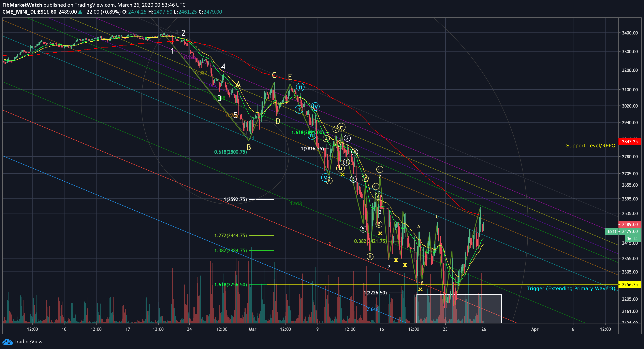The image size is (644, 349).
Task: Select the low value L:2461.25
Action: (x=186, y=12)
